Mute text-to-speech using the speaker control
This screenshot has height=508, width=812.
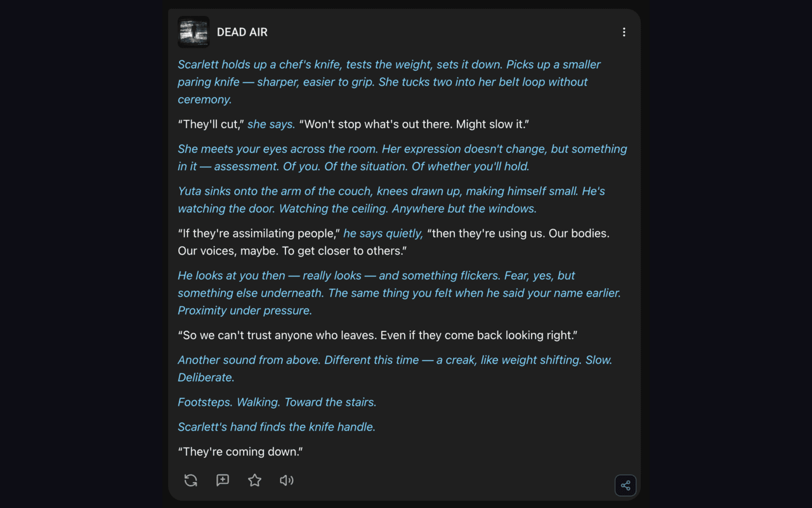(x=286, y=480)
